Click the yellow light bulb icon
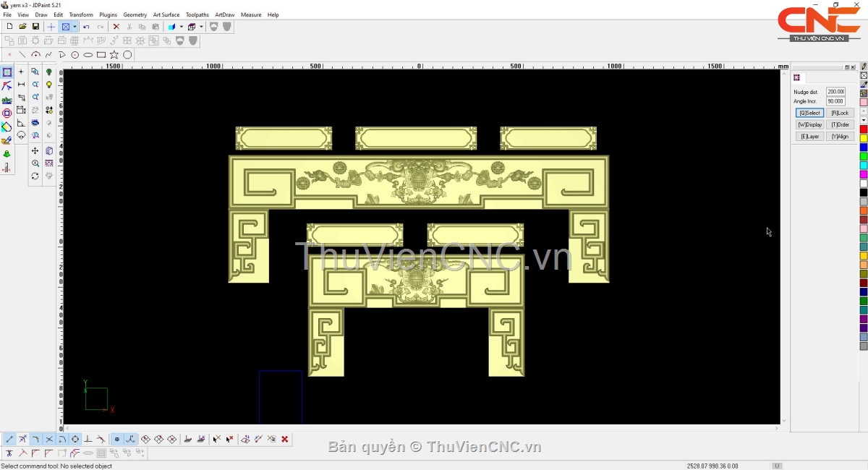The height and width of the screenshot is (470, 868). tap(49, 85)
